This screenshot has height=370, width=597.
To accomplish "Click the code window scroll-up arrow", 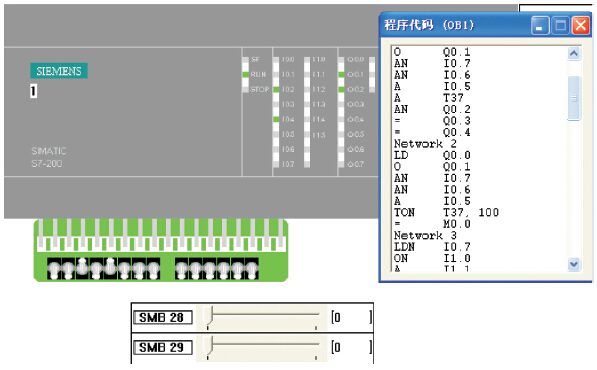I will 574,53.
